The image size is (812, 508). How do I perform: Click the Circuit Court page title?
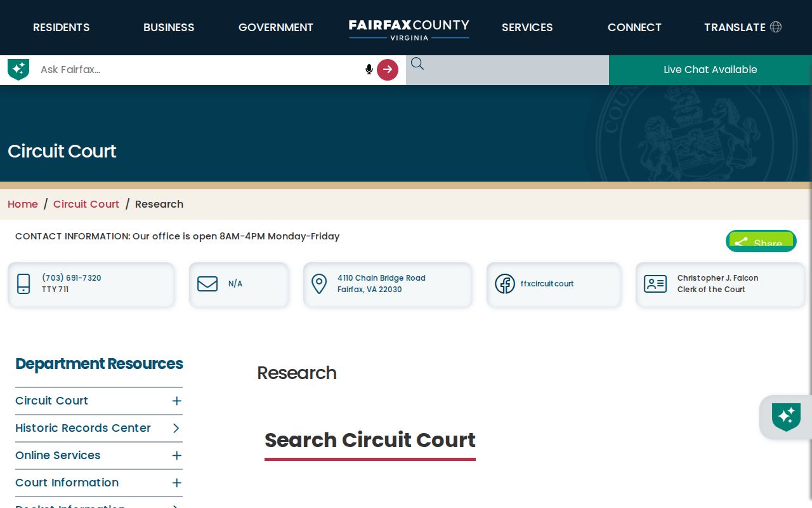(62, 151)
